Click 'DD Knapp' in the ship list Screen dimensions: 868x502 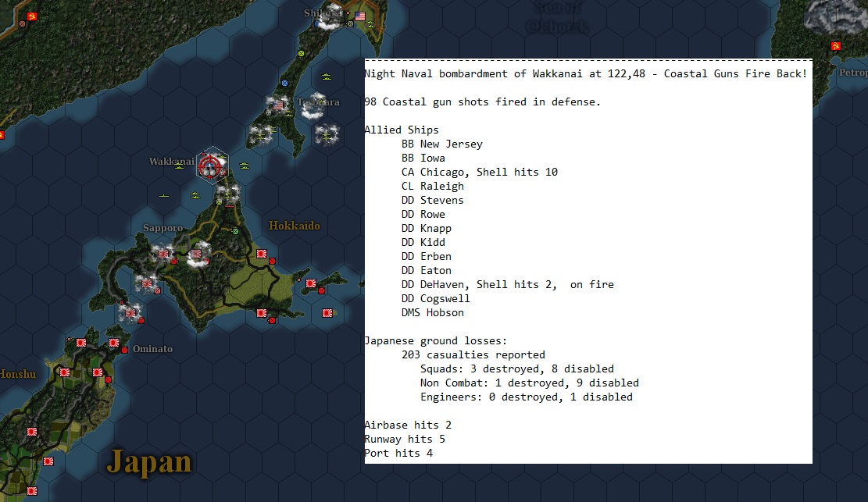click(427, 229)
